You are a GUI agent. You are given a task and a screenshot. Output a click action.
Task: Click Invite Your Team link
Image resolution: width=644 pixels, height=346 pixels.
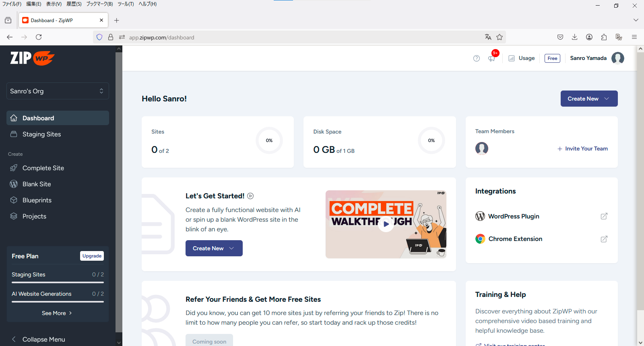pos(582,148)
